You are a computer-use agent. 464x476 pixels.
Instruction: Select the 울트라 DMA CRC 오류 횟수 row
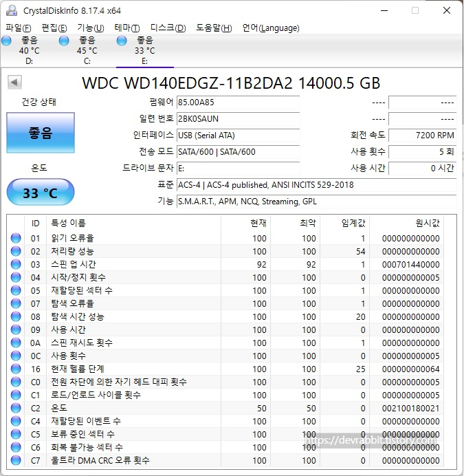[x=225, y=460]
